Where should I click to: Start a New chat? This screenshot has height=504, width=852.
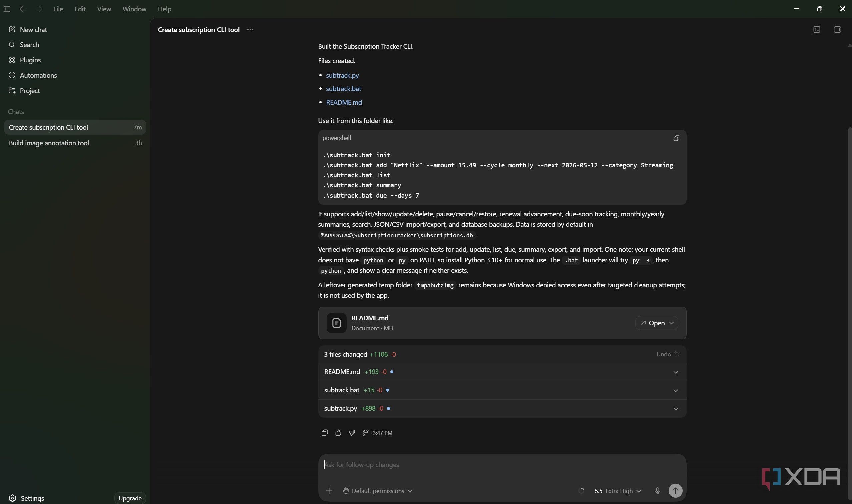[x=28, y=30]
